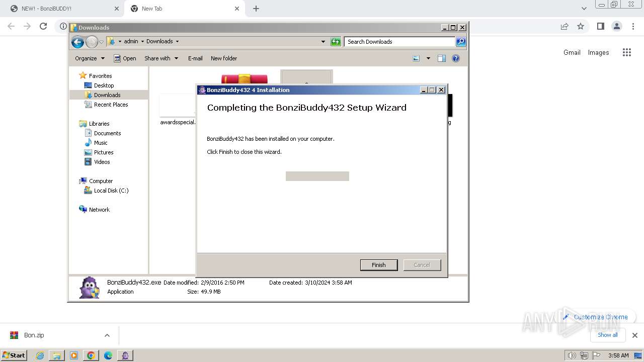644x362 pixels.
Task: Click the admin breadcrumb in Explorer address bar
Action: click(131, 41)
